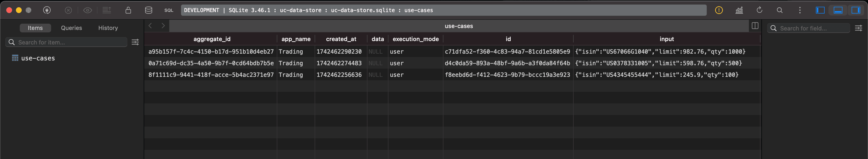Open the toolbar search magnifier icon
The image size is (868, 159).
(x=780, y=10)
